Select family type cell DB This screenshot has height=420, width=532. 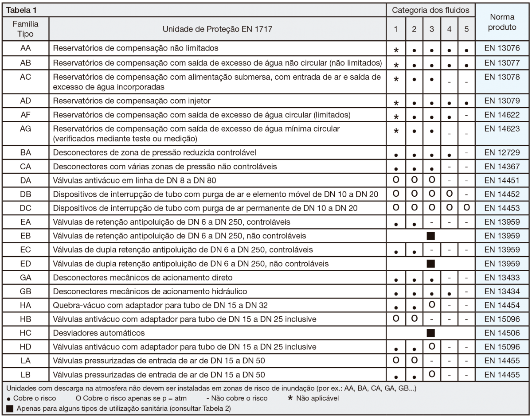pyautogui.click(x=25, y=194)
